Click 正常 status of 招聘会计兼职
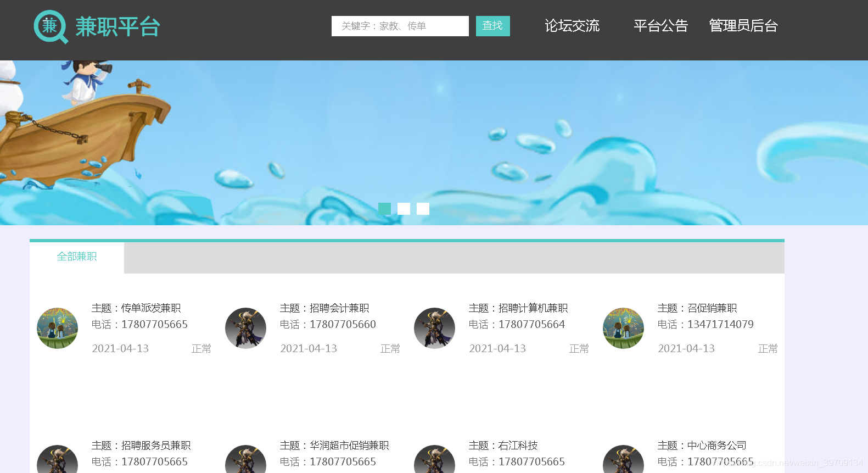The width and height of the screenshot is (868, 473). (x=390, y=349)
